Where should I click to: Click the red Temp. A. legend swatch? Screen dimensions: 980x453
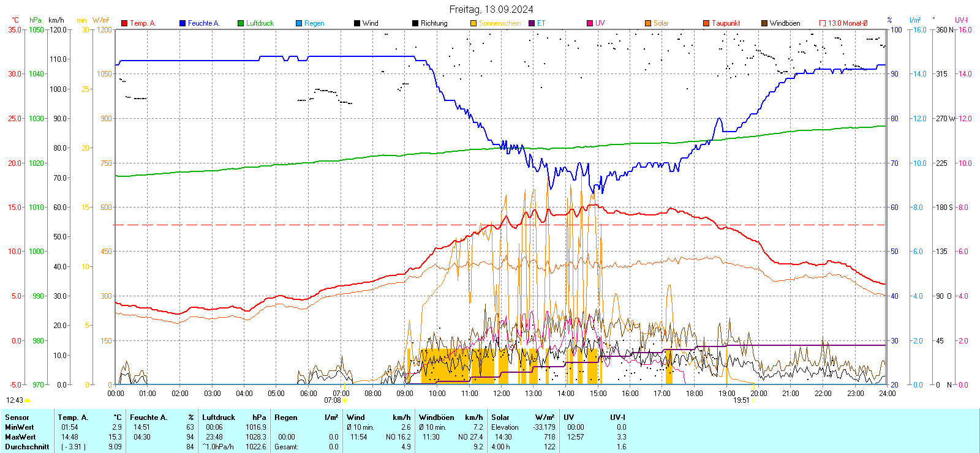point(124,23)
